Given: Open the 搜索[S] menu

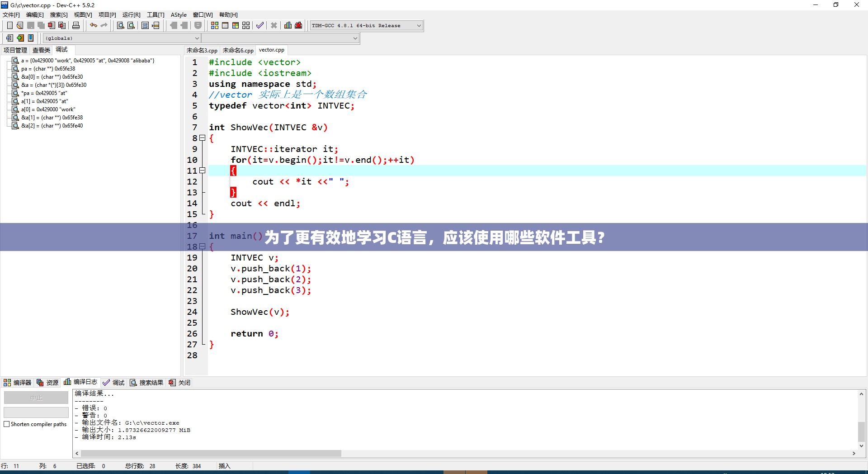Looking at the screenshot, I should coord(59,15).
